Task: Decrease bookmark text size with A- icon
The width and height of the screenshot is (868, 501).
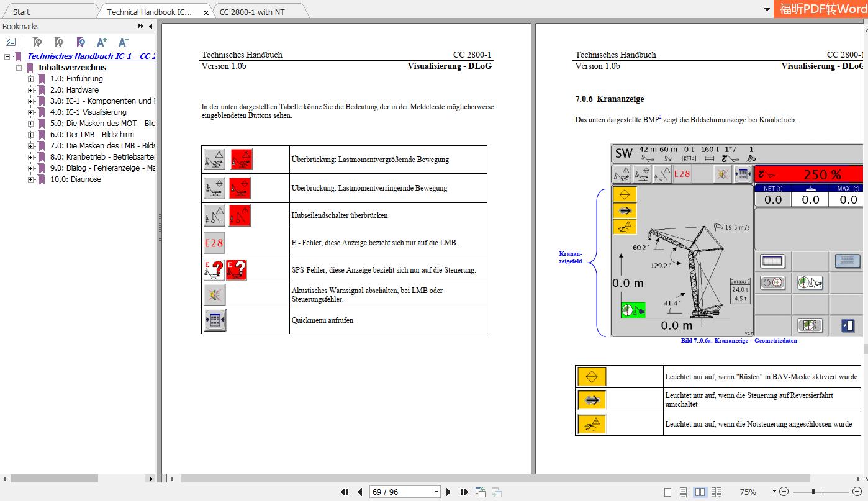Action: 122,42
